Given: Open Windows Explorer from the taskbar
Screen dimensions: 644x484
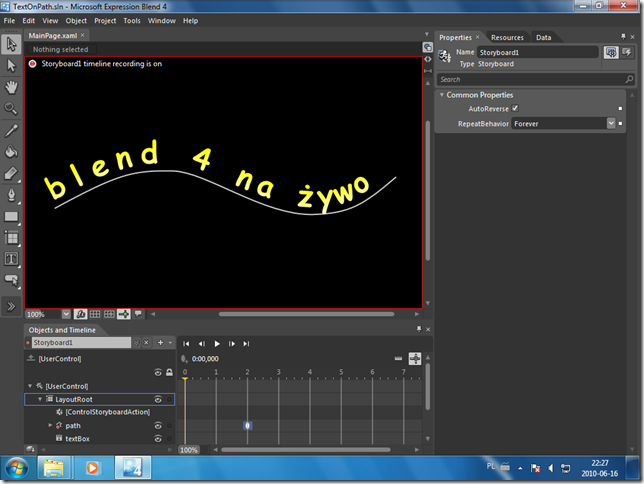Looking at the screenshot, I should tap(54, 468).
